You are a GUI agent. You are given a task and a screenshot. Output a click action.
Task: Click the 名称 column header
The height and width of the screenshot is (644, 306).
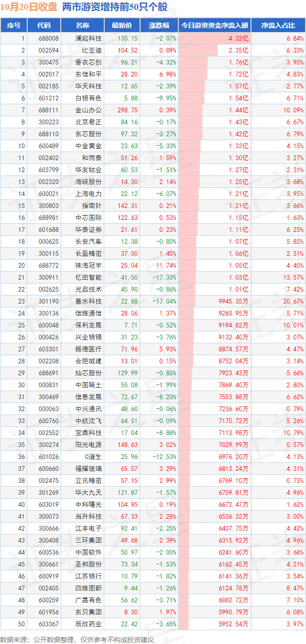(x=82, y=26)
